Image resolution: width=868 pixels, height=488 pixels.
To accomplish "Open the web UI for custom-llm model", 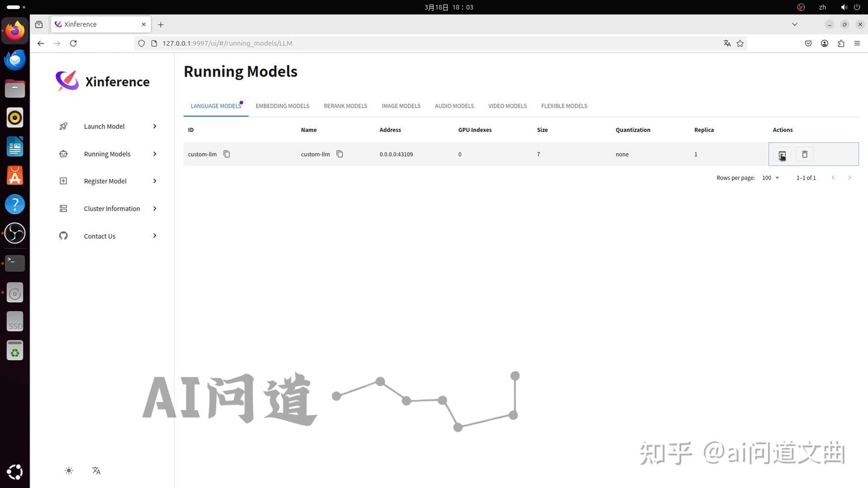I will point(782,154).
